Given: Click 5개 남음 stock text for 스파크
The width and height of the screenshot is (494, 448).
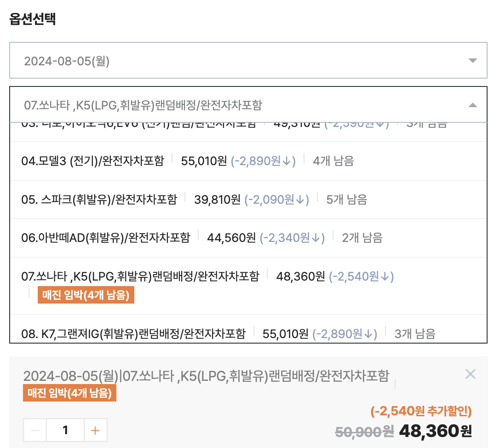Looking at the screenshot, I should tap(347, 200).
